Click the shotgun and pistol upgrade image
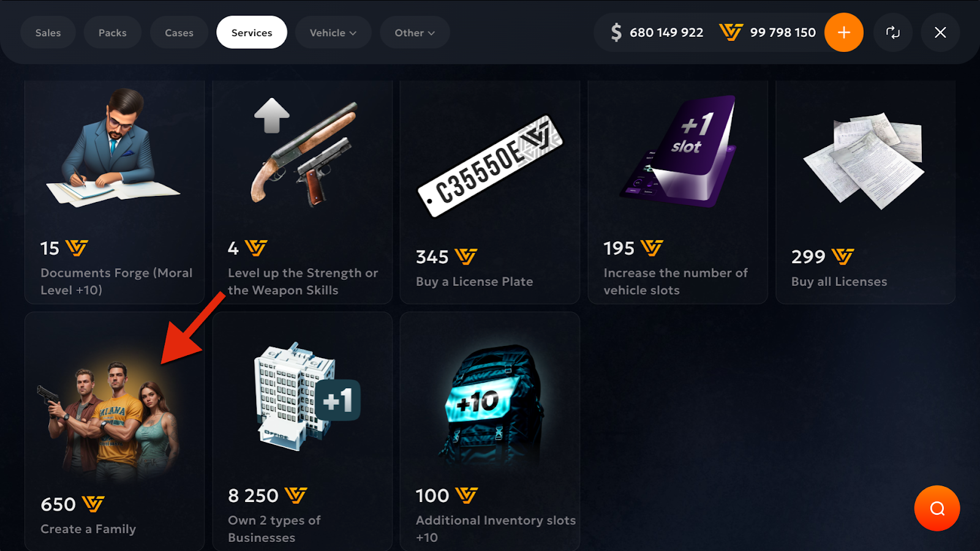The image size is (980, 551). [x=304, y=153]
